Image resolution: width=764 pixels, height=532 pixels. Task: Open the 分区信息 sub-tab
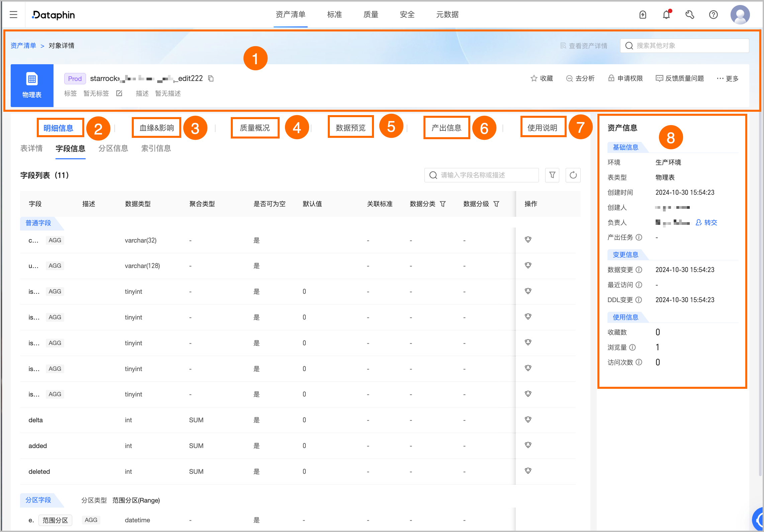(113, 148)
